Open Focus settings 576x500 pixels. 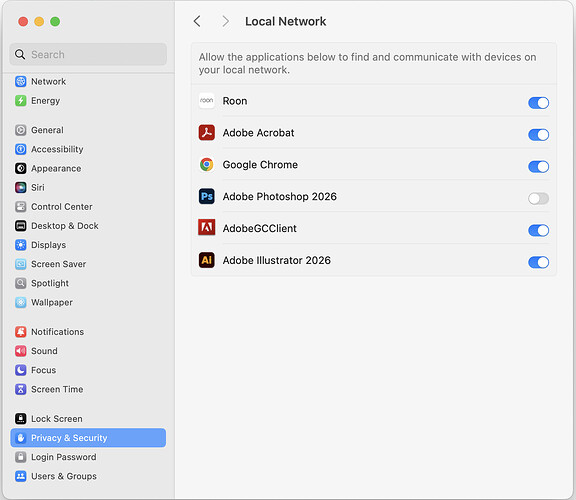88,370
